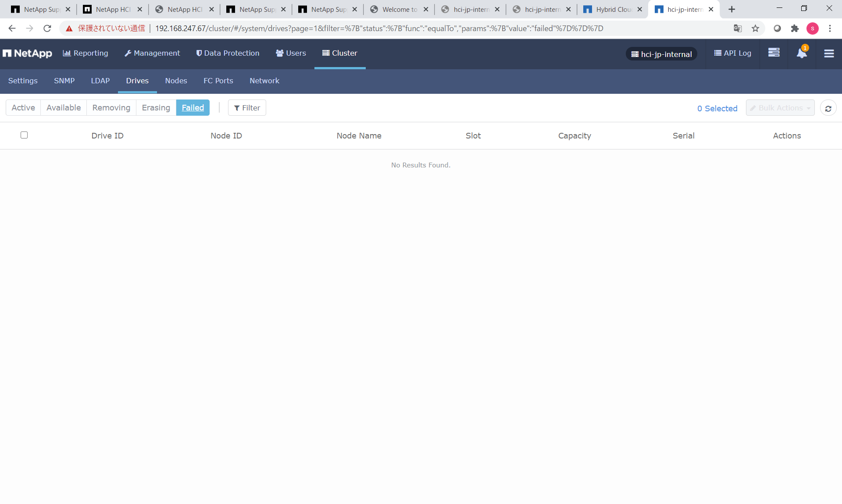Open the API Log panel
The width and height of the screenshot is (842, 504).
tap(732, 53)
